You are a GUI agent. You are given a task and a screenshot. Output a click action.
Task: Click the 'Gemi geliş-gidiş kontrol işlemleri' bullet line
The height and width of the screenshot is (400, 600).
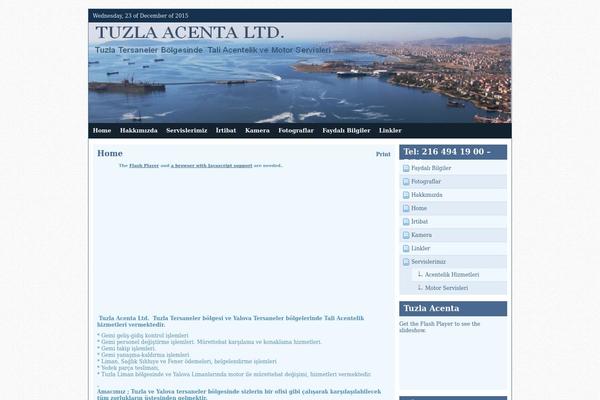point(143,335)
